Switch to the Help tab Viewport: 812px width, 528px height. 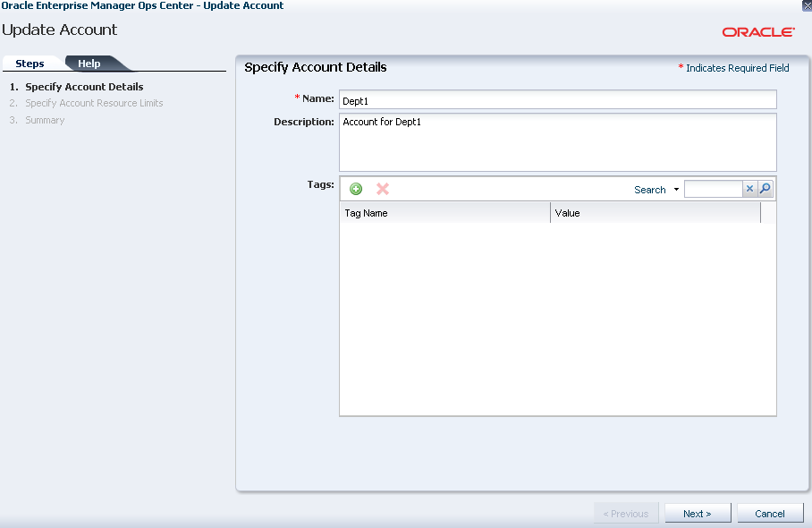89,64
